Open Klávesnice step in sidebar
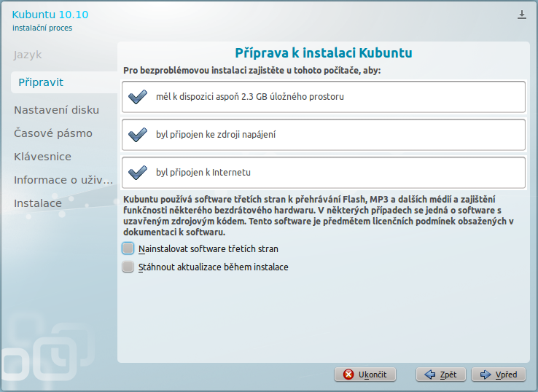The width and height of the screenshot is (538, 392). 42,157
